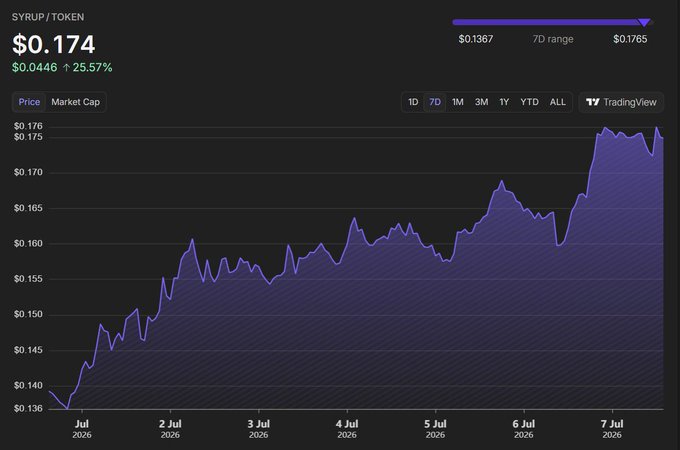Click the SYRUP / TOKEN title

click(x=48, y=17)
